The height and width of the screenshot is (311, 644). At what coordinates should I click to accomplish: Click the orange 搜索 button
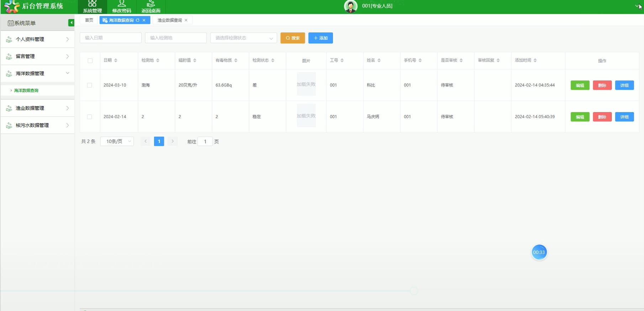tap(292, 38)
